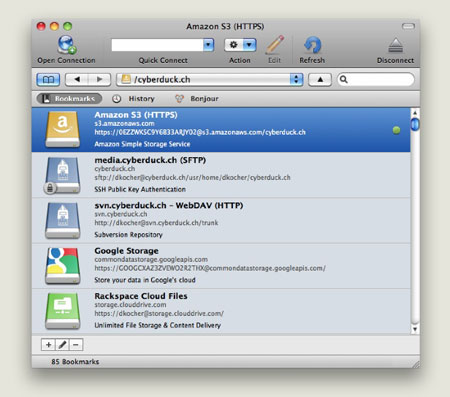Click the '85 Bookmarks' status text
Image resolution: width=450 pixels, height=397 pixels.
pyautogui.click(x=75, y=362)
